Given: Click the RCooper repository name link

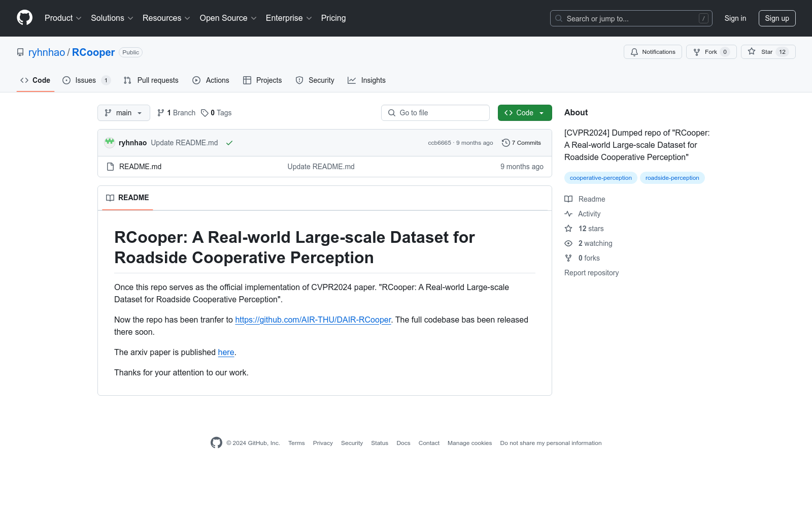Looking at the screenshot, I should (93, 52).
